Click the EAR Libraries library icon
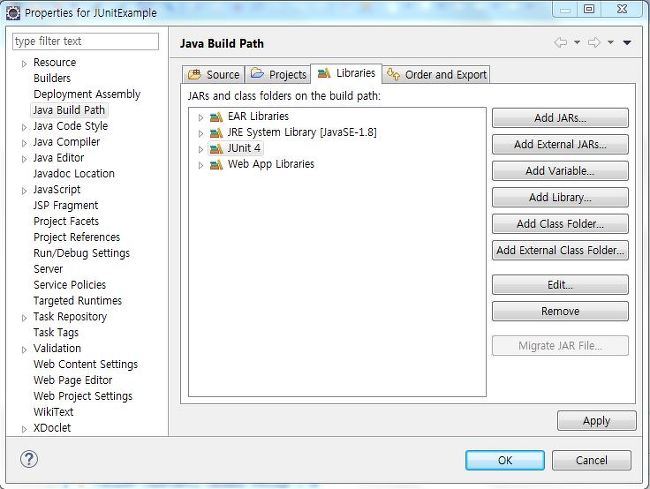 216,117
